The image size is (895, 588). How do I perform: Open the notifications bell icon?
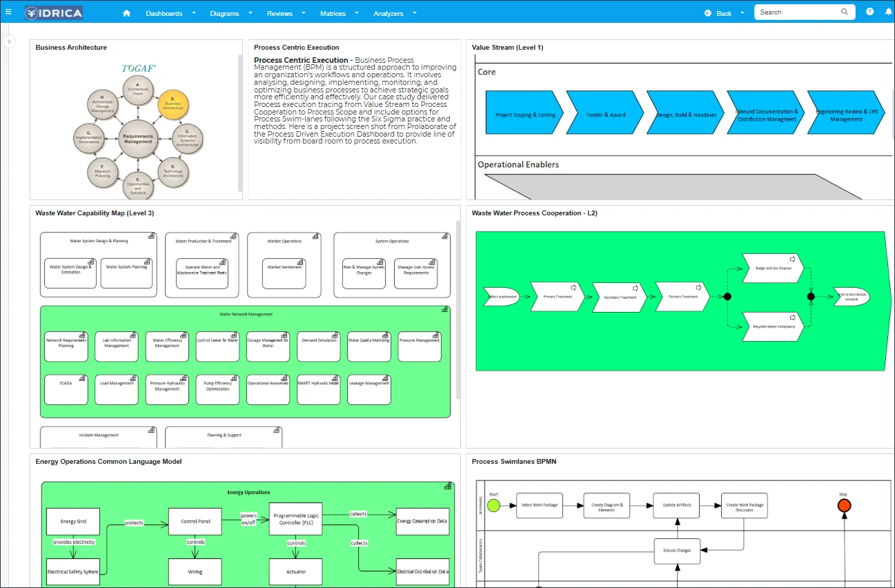(888, 12)
